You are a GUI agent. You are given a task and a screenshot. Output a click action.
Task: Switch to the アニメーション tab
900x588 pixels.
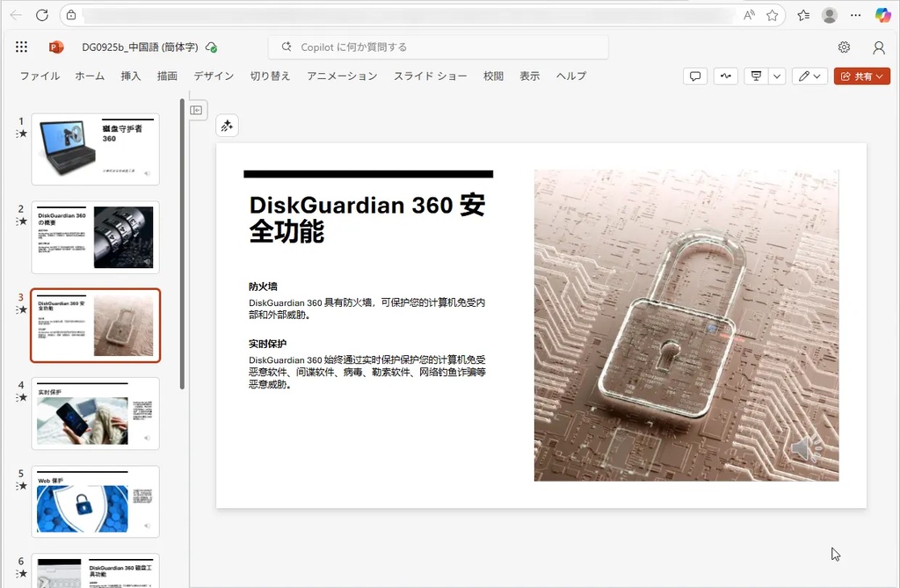(x=342, y=76)
